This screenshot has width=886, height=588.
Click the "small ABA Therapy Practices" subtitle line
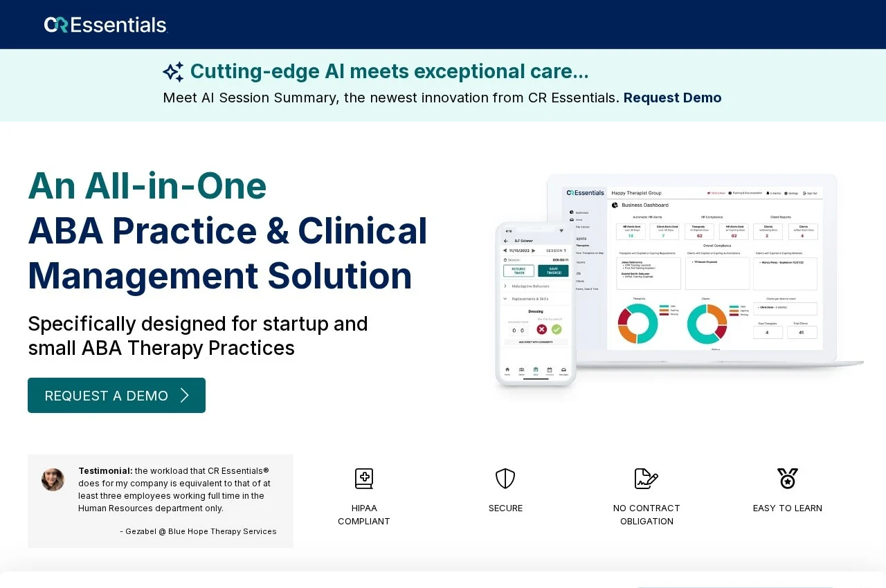click(x=161, y=348)
